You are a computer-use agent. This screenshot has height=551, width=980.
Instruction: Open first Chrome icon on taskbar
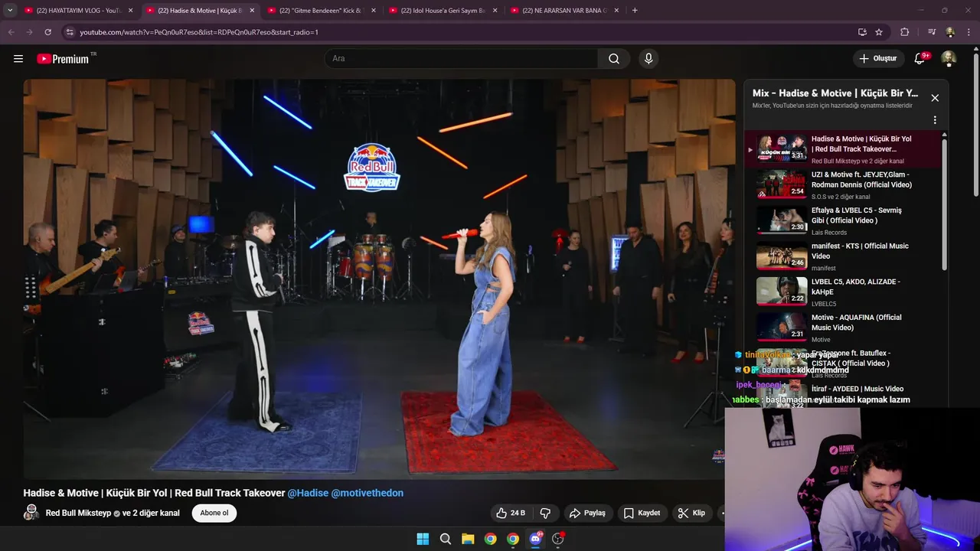click(x=490, y=539)
